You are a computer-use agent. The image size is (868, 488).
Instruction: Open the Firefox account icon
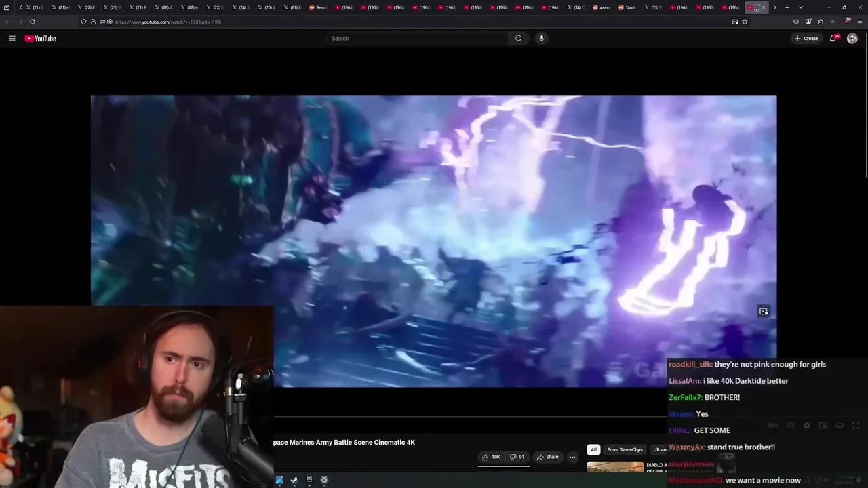[x=808, y=22]
